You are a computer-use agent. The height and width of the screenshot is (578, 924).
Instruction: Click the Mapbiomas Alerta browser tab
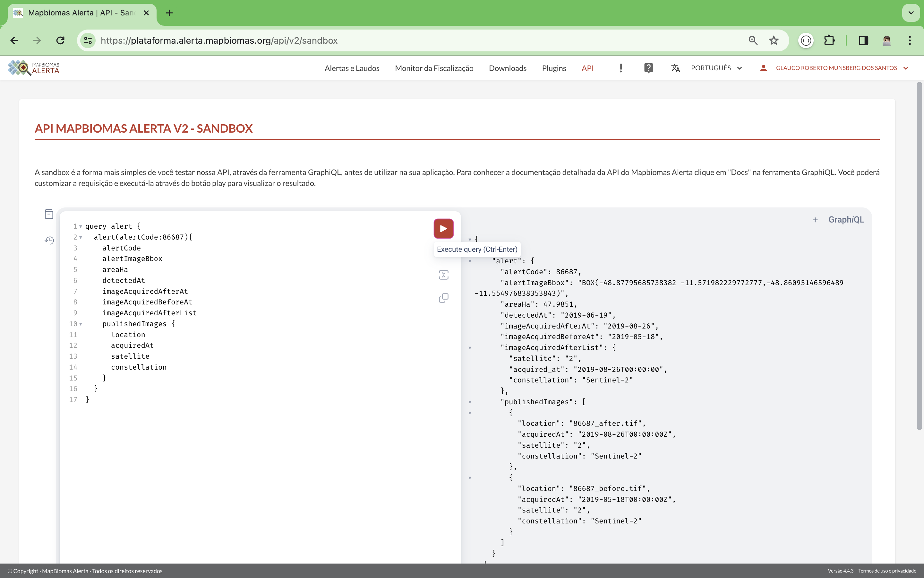81,13
